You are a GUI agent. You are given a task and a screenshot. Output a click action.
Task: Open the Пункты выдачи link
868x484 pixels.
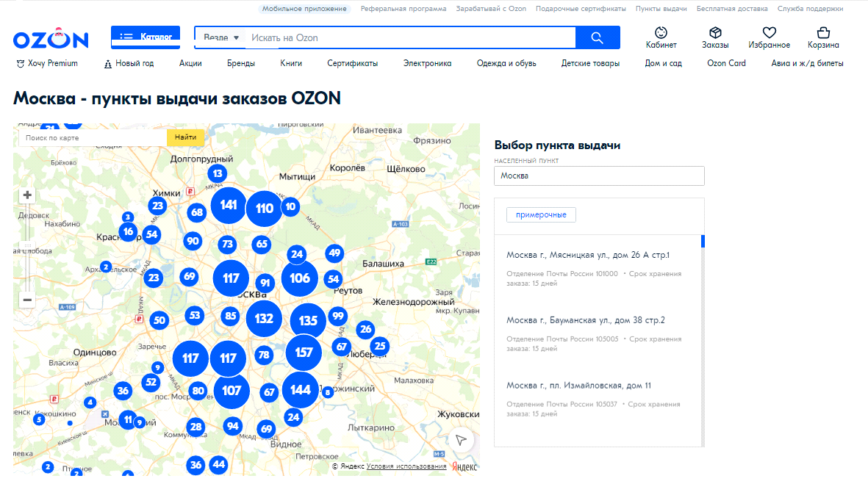661,9
